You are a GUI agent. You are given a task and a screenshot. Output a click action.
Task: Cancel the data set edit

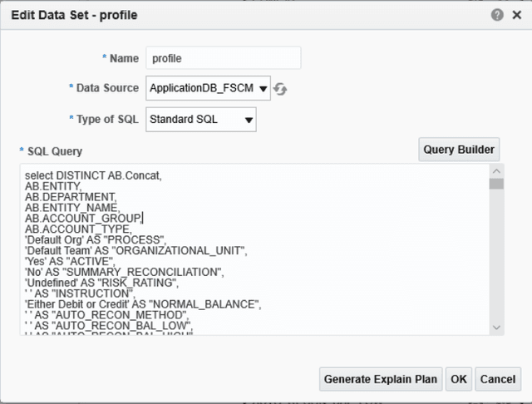click(498, 378)
